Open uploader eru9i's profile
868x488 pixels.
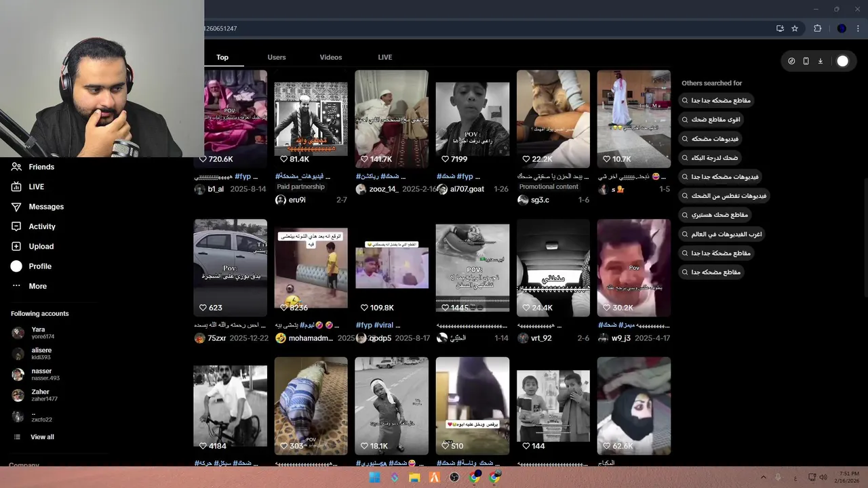(297, 200)
